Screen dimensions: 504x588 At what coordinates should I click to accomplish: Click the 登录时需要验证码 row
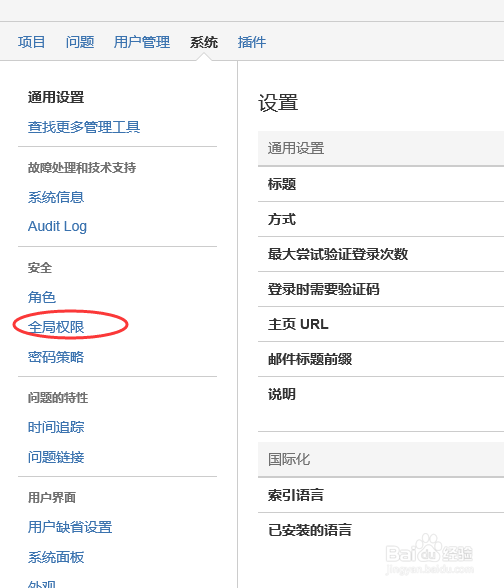(x=381, y=289)
